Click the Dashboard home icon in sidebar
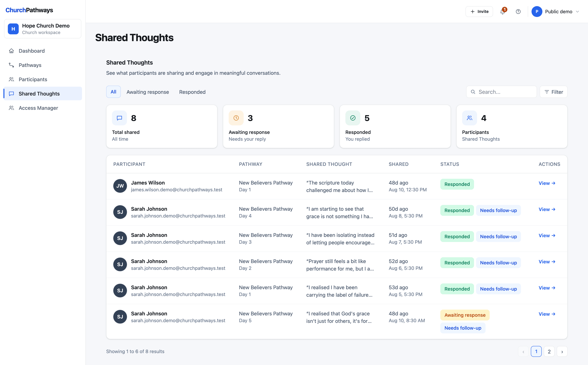 (11, 51)
